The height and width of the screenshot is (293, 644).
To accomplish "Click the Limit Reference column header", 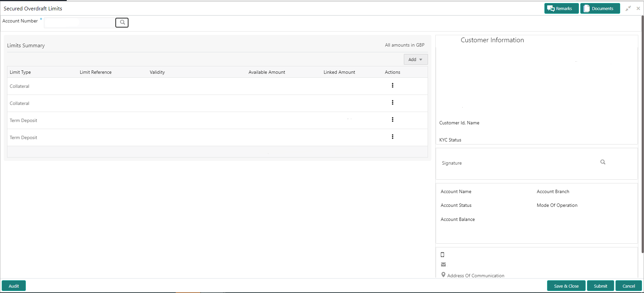I will click(x=96, y=72).
